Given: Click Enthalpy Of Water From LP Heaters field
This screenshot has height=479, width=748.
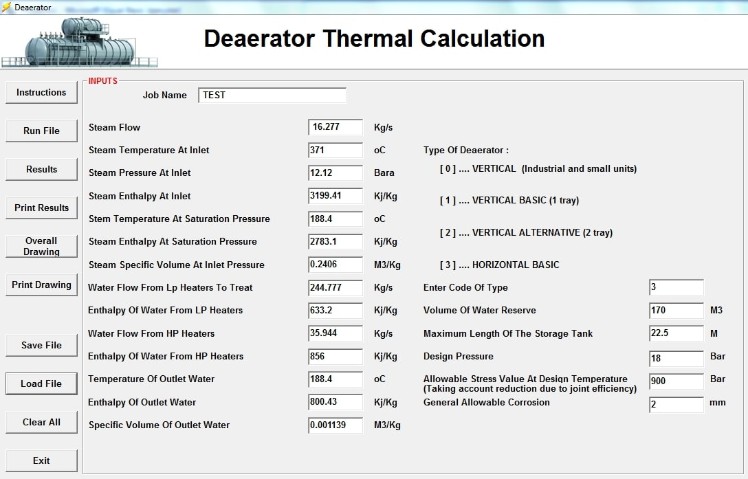Looking at the screenshot, I should pos(335,310).
